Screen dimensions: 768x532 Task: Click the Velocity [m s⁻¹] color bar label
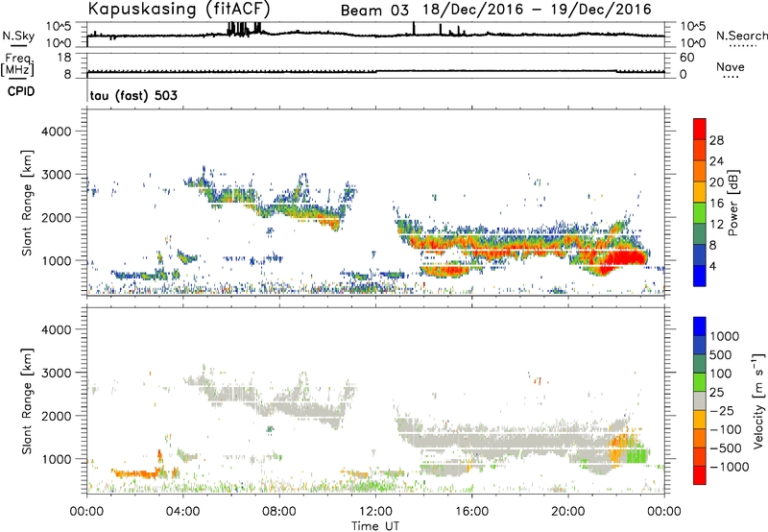coord(758,400)
